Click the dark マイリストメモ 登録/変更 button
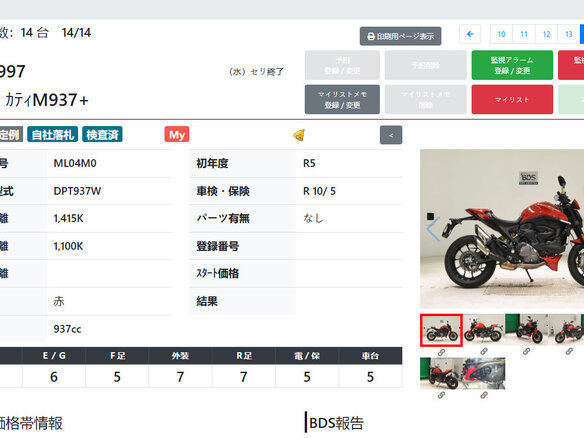Viewport: 584px width, 438px height. 342,99
